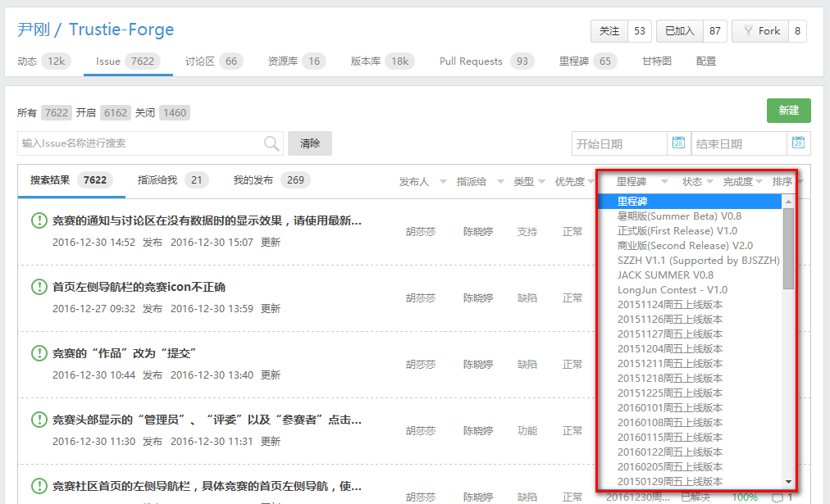Click the 结束日期 input field
830x504 pixels.
click(739, 143)
